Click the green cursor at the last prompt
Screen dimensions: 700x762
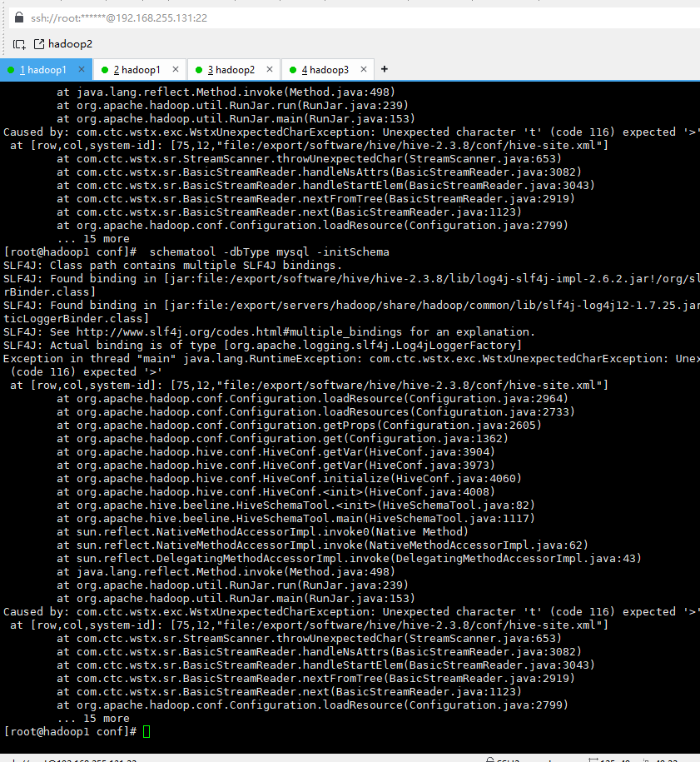point(146,731)
